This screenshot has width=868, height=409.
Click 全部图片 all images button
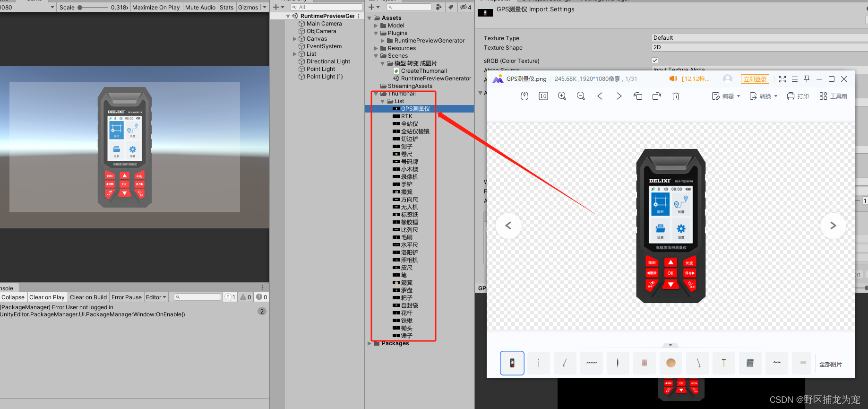[x=831, y=364]
